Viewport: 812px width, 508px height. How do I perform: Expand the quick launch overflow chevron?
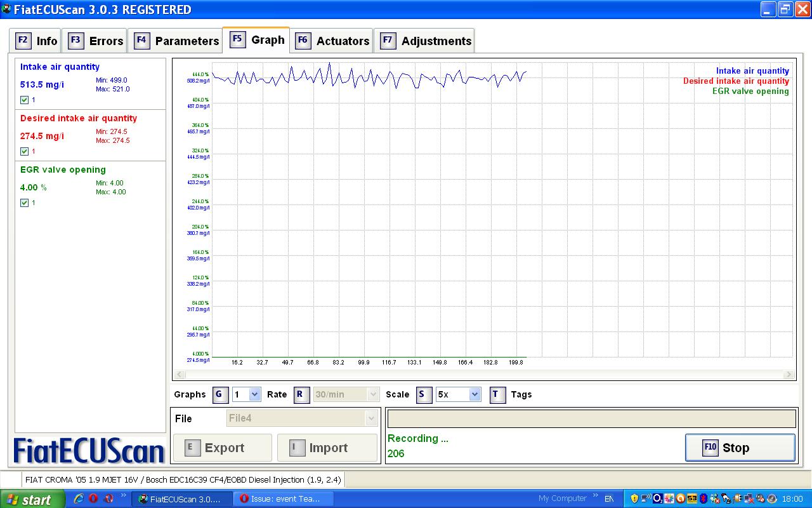(123, 496)
